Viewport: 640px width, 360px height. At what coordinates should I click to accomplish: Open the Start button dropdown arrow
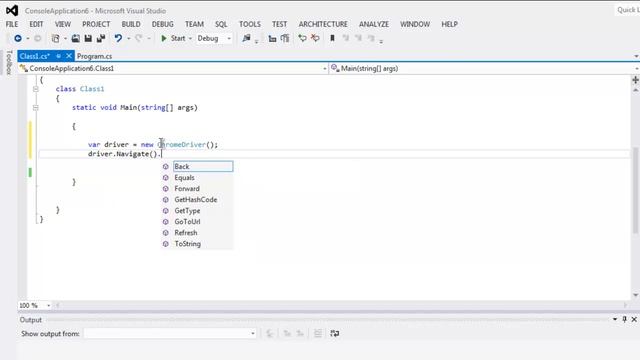[190, 39]
